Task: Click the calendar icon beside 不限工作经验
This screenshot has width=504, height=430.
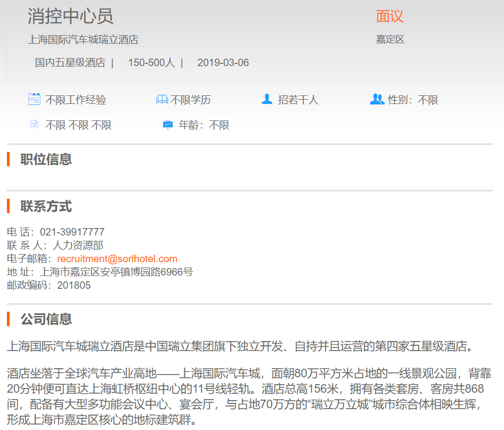Action: tap(34, 99)
